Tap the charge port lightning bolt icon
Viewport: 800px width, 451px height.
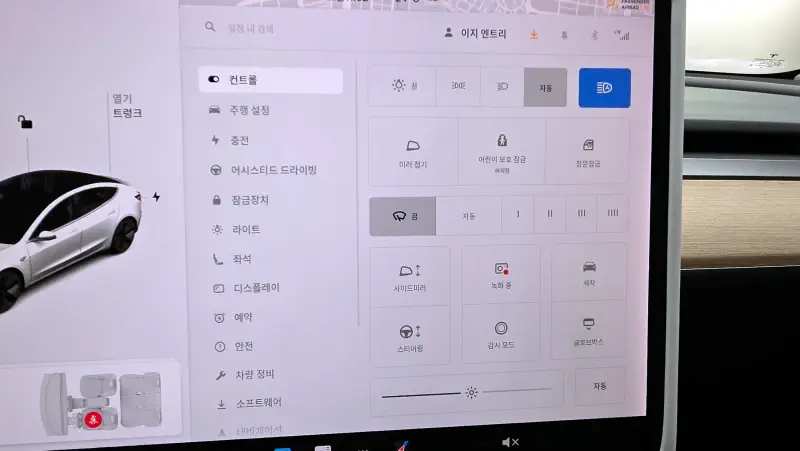tap(156, 196)
